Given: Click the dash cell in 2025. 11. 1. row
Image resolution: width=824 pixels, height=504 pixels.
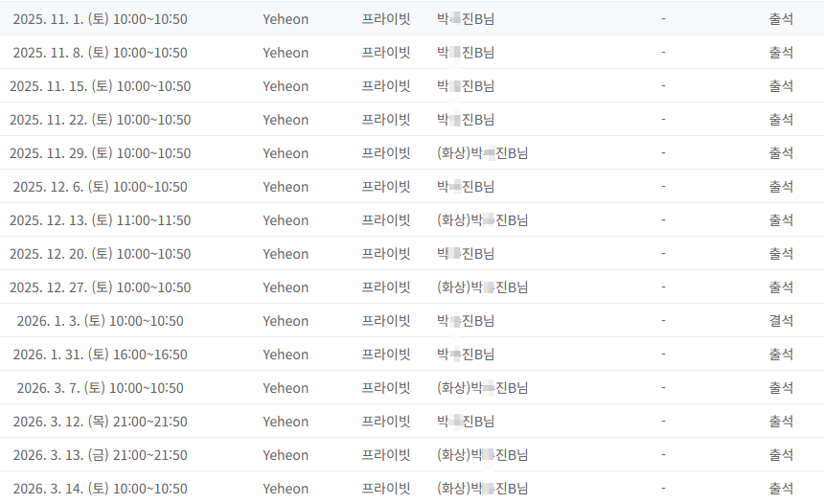Looking at the screenshot, I should pos(663,19).
